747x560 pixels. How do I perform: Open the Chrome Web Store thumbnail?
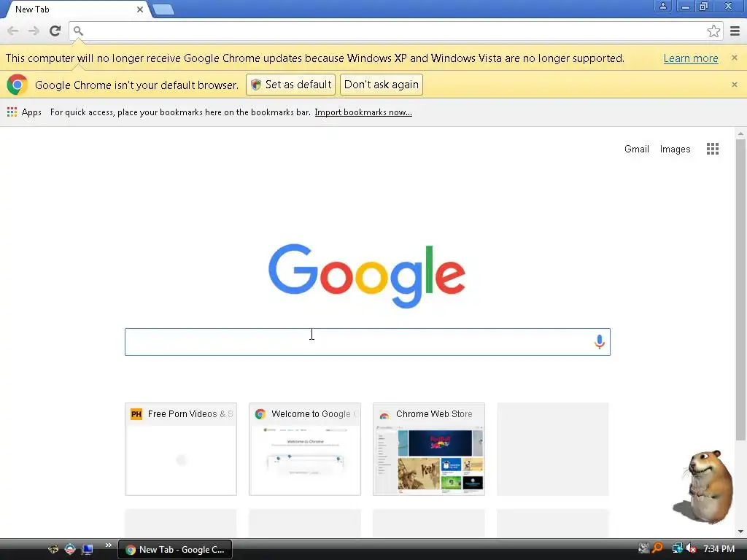pyautogui.click(x=429, y=449)
